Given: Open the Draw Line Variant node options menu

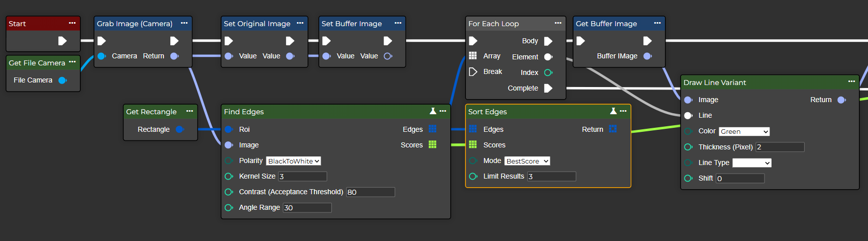Looking at the screenshot, I should (x=851, y=82).
